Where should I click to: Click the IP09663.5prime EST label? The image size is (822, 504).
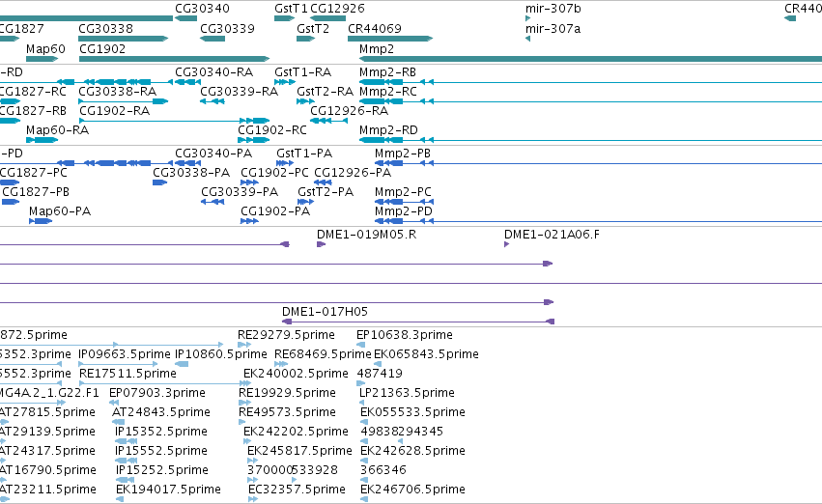click(x=125, y=354)
